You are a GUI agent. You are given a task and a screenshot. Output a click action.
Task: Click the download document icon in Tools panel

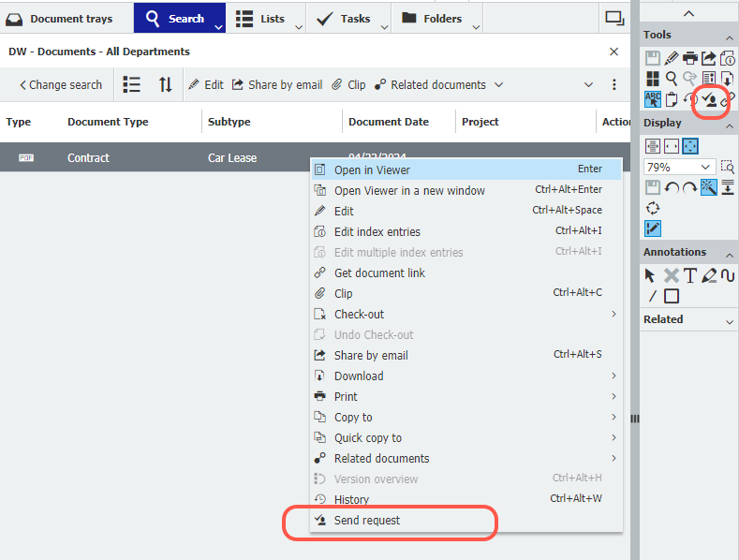point(727,79)
